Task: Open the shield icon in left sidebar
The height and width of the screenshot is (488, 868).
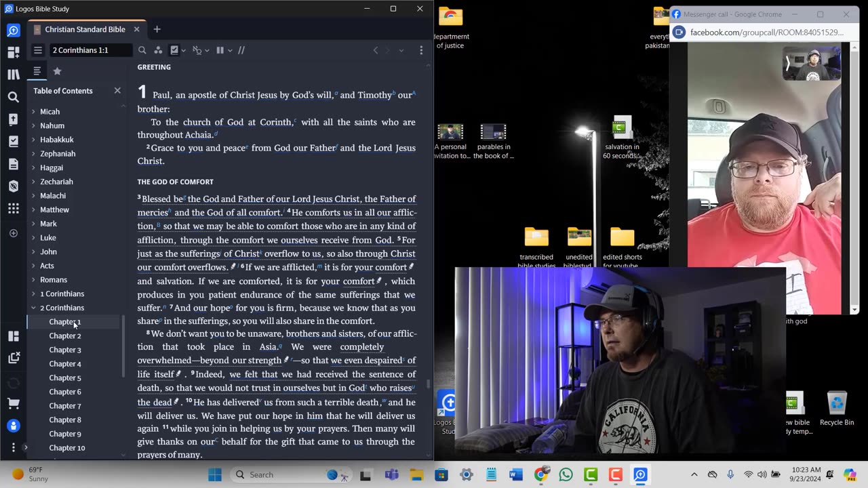Action: pyautogui.click(x=14, y=186)
